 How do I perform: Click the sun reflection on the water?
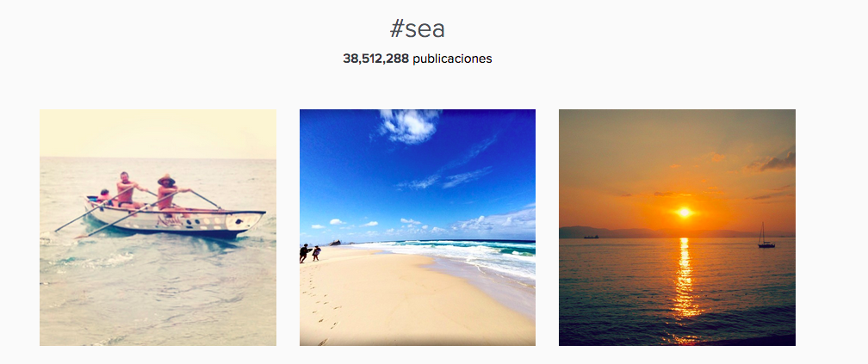685,282
